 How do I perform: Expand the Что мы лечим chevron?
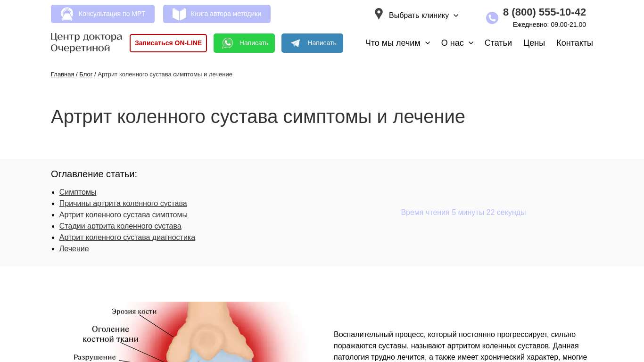click(x=428, y=43)
